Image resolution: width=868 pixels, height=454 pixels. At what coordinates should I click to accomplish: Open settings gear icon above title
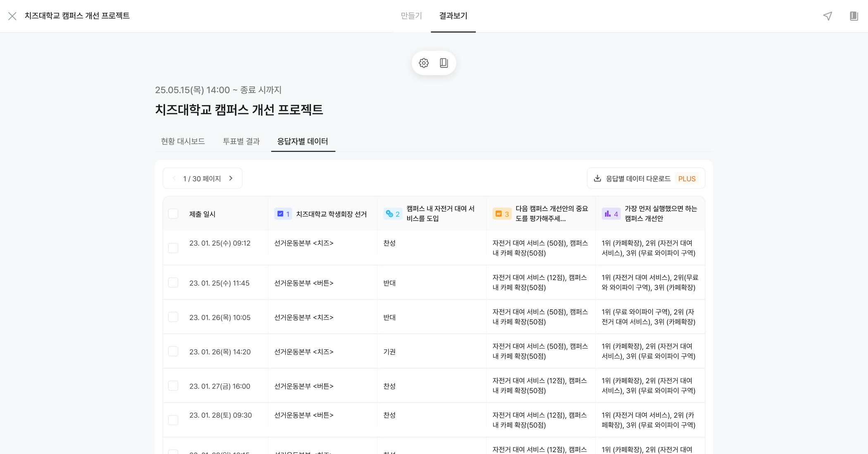tap(424, 63)
